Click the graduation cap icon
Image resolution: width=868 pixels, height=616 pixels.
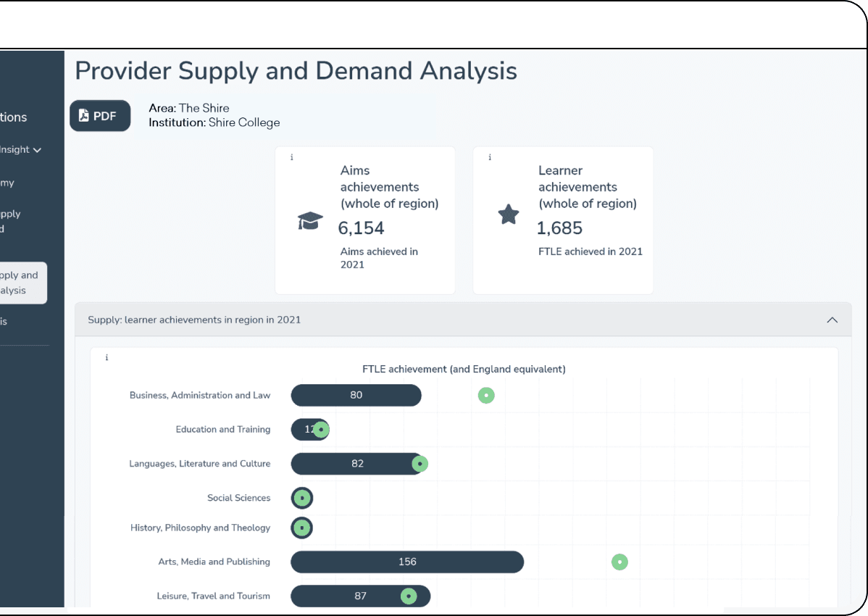click(310, 221)
